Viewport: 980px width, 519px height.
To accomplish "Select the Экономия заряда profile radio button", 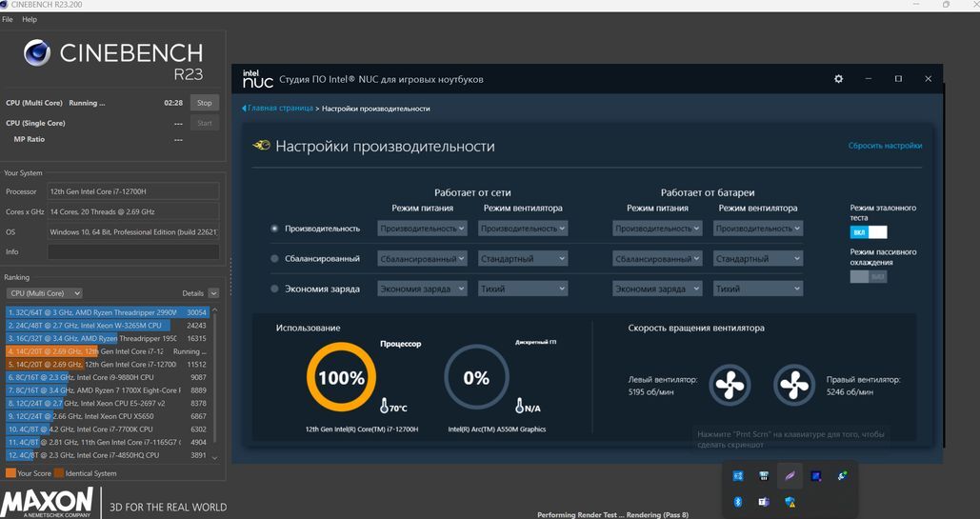I will (275, 289).
